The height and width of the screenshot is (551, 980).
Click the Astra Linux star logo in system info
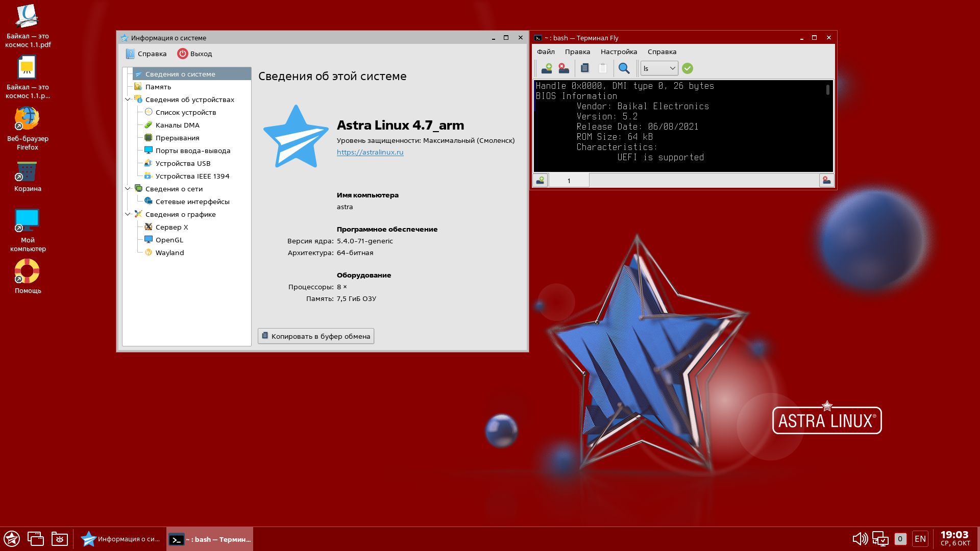296,137
